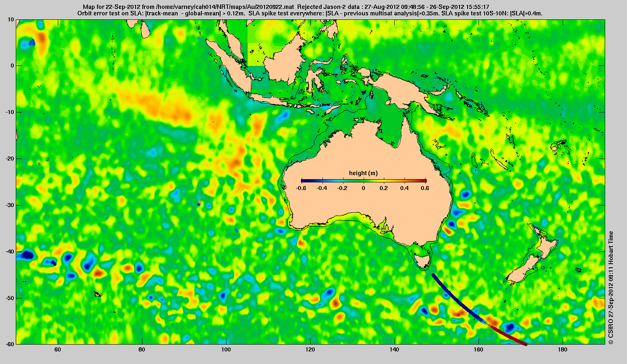Click the colorbar tick label "-0.4"
The height and width of the screenshot is (364, 627).
322,188
